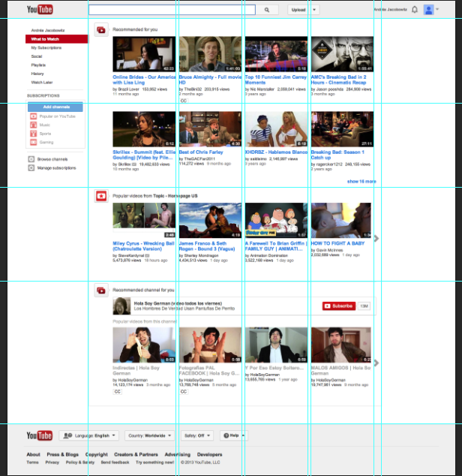
Task: Open Press & Blogs footer link
Action: [x=62, y=454]
